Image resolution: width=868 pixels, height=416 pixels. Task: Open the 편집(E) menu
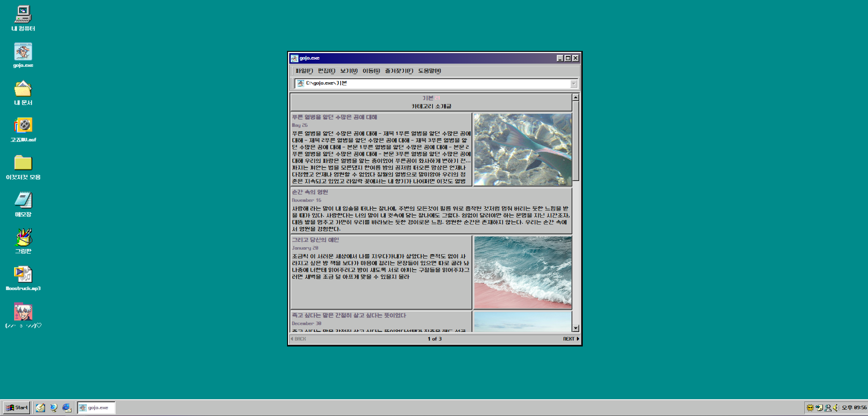pyautogui.click(x=326, y=71)
